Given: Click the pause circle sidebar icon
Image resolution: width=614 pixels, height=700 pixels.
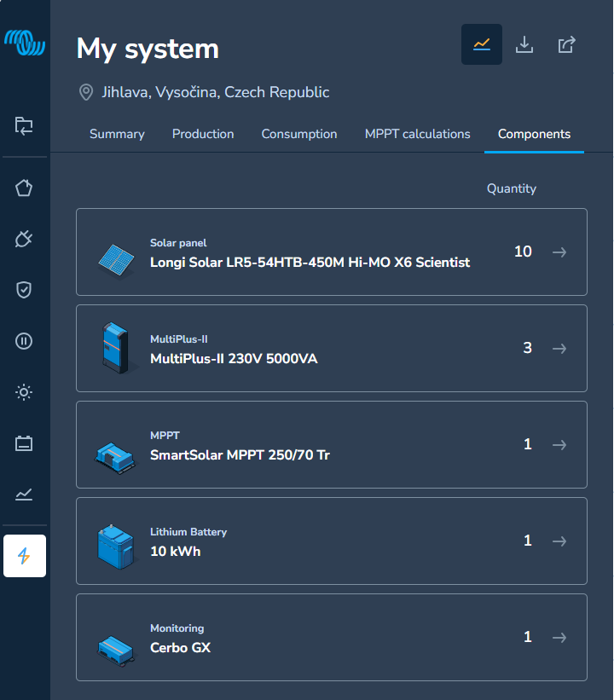Looking at the screenshot, I should tap(24, 341).
